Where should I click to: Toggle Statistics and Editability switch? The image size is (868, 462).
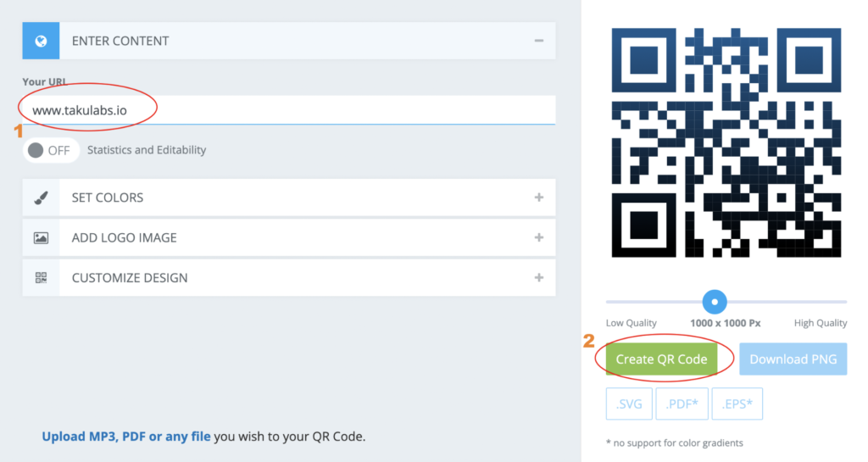coord(50,150)
